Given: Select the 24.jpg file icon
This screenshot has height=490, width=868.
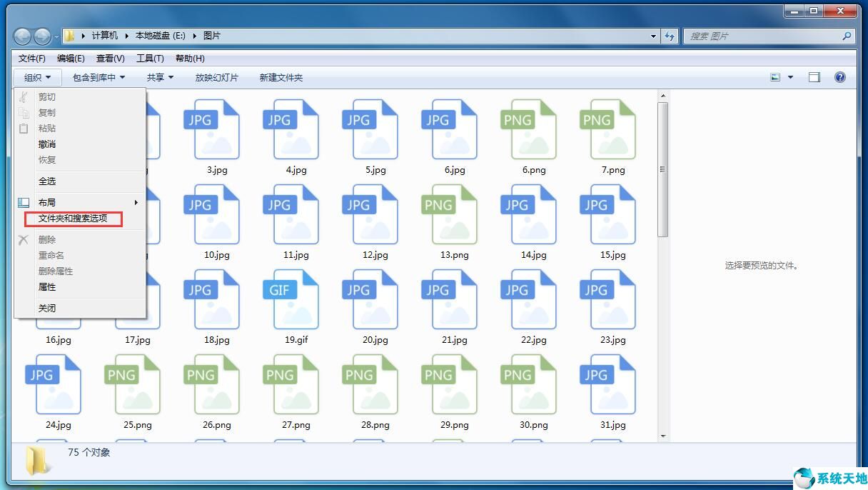Looking at the screenshot, I should (x=53, y=385).
